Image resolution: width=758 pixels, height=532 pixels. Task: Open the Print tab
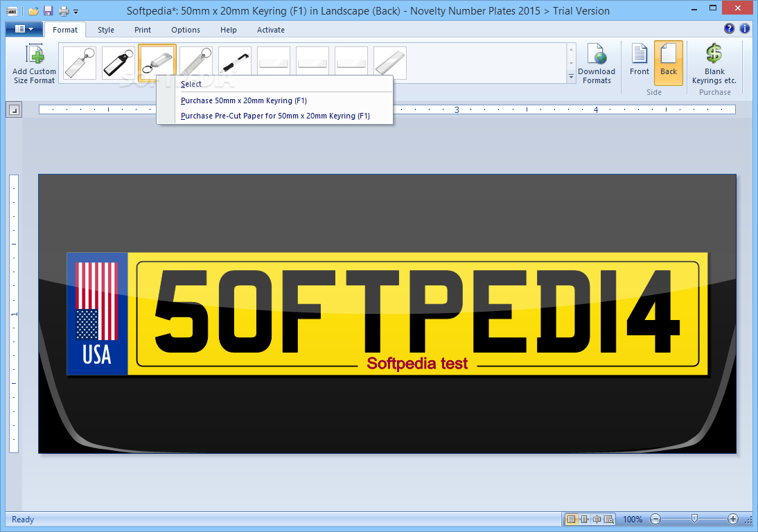(143, 30)
